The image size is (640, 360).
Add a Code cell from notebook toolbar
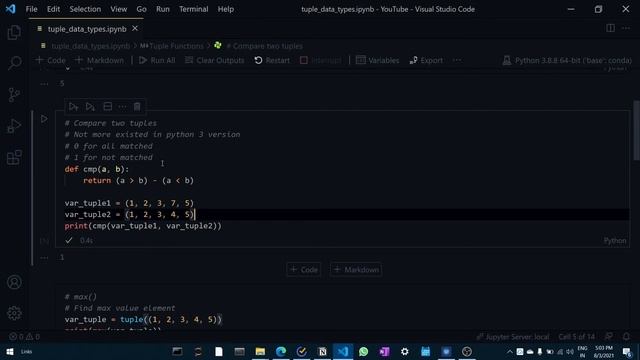[x=51, y=60]
